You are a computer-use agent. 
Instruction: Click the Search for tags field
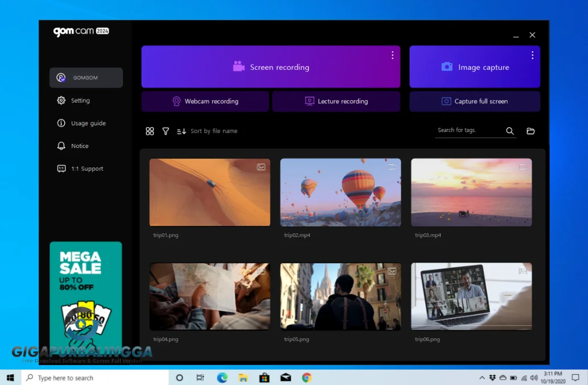tap(467, 131)
